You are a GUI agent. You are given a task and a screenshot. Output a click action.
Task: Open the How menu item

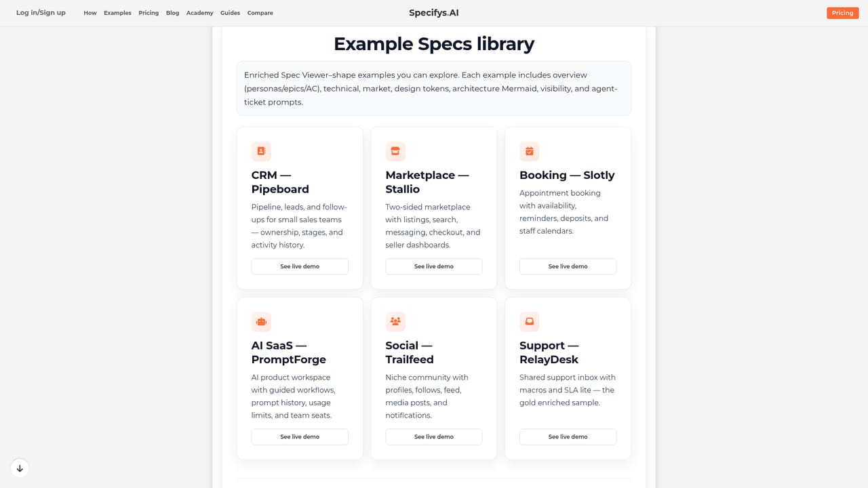[90, 13]
